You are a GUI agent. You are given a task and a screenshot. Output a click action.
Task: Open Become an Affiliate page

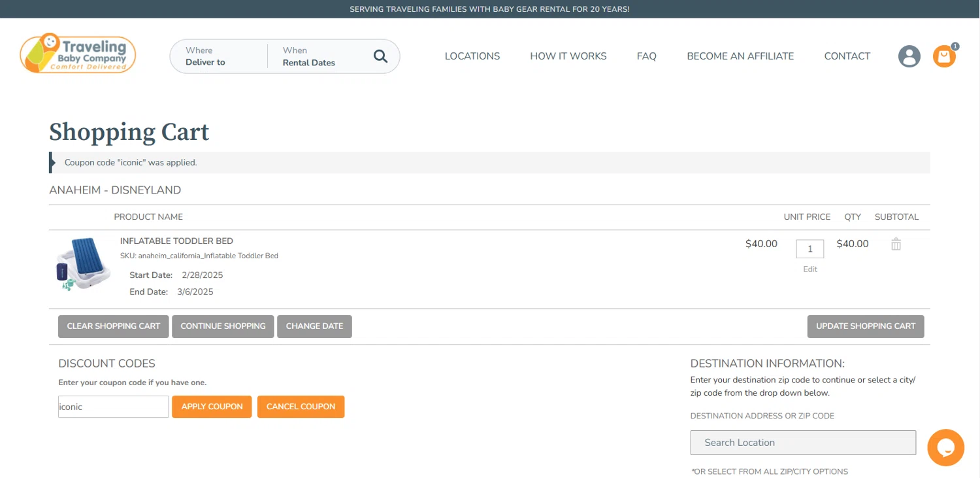pos(740,56)
